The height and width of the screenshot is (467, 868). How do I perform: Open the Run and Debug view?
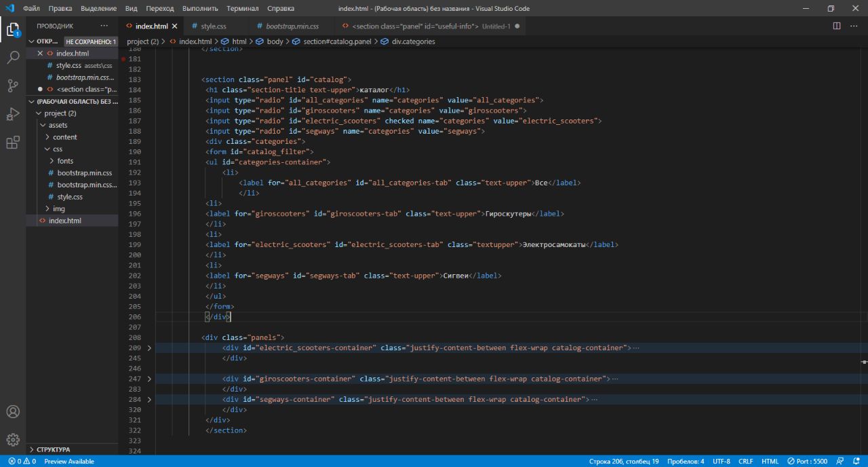(x=13, y=114)
